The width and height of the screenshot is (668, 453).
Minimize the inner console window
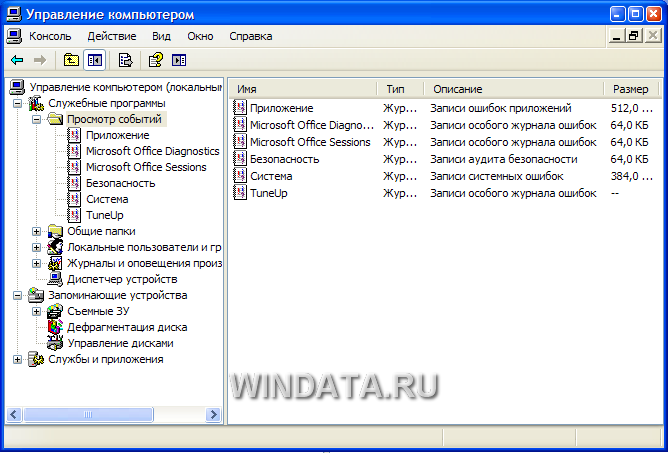[x=616, y=36]
